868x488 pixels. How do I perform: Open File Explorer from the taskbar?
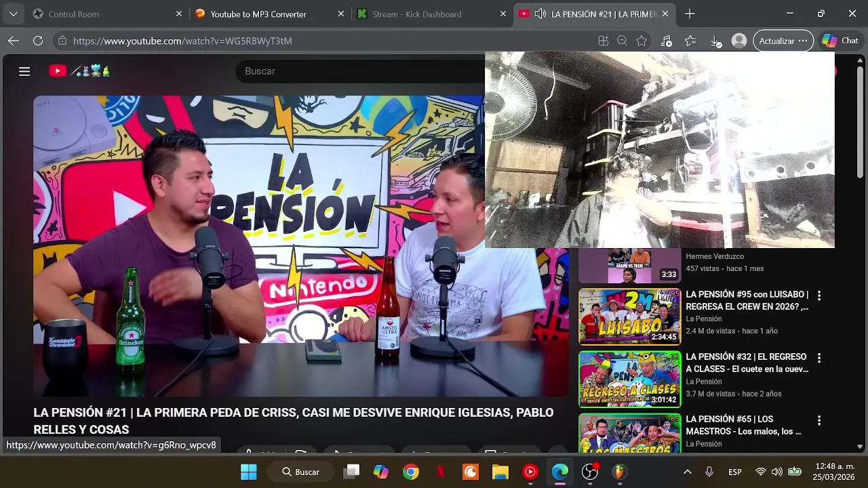(500, 472)
